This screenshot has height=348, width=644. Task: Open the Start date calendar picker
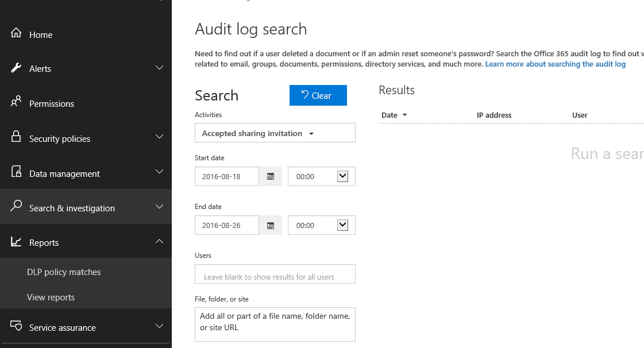tap(270, 176)
